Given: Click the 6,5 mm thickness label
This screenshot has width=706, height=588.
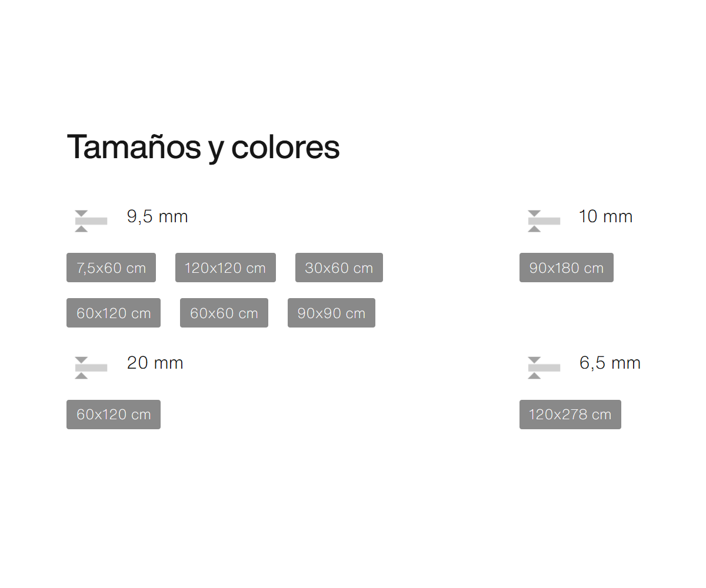Looking at the screenshot, I should pos(610,363).
